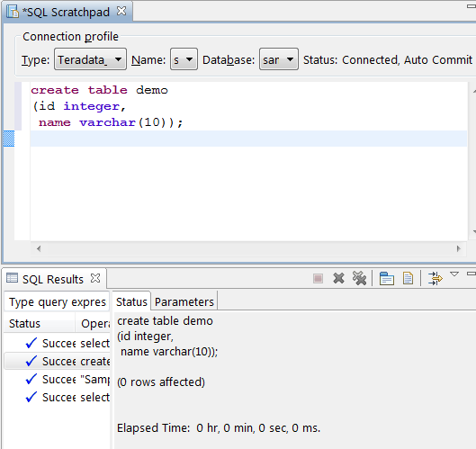476x449 pixels.
Task: Open the connection Type dropdown showing Teradata
Action: pyautogui.click(x=90, y=59)
